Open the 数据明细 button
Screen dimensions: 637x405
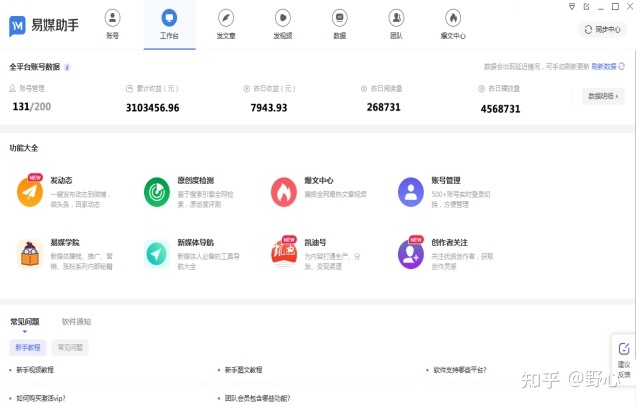[x=603, y=96]
